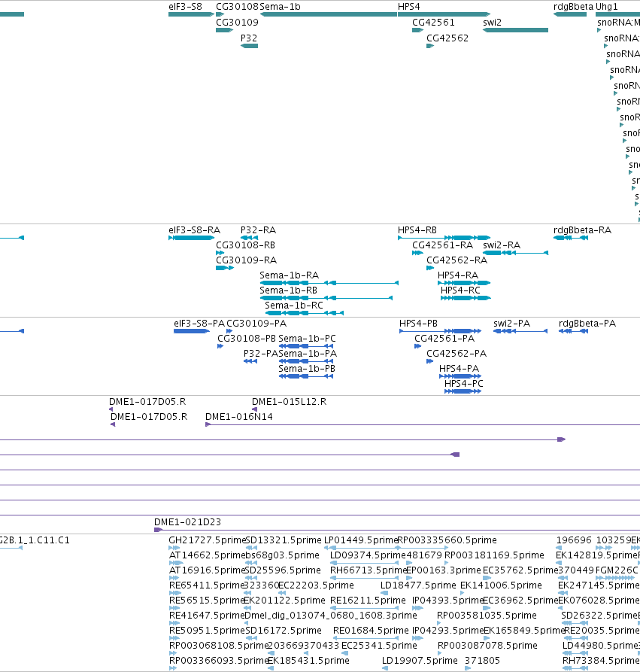
Task: Click the CG30109-RA transcript
Action: tap(225, 268)
